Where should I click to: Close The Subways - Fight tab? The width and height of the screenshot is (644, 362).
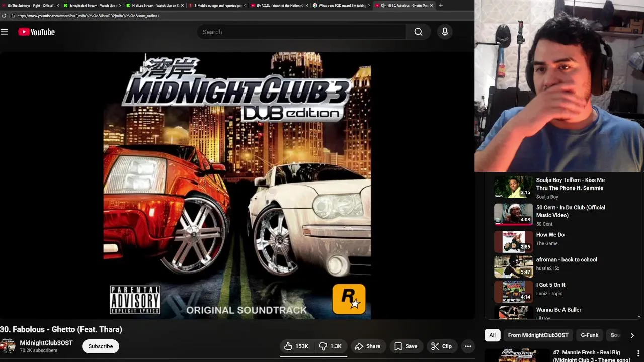click(57, 5)
